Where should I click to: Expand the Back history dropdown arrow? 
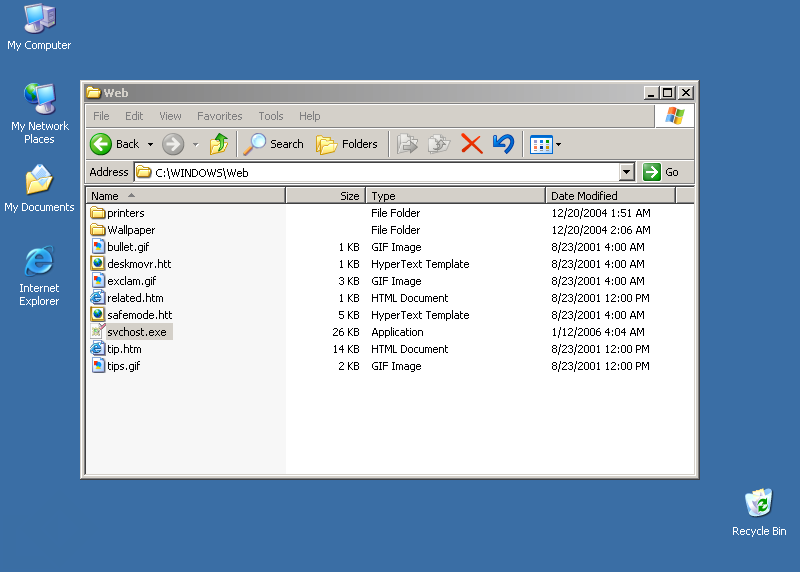click(x=150, y=144)
